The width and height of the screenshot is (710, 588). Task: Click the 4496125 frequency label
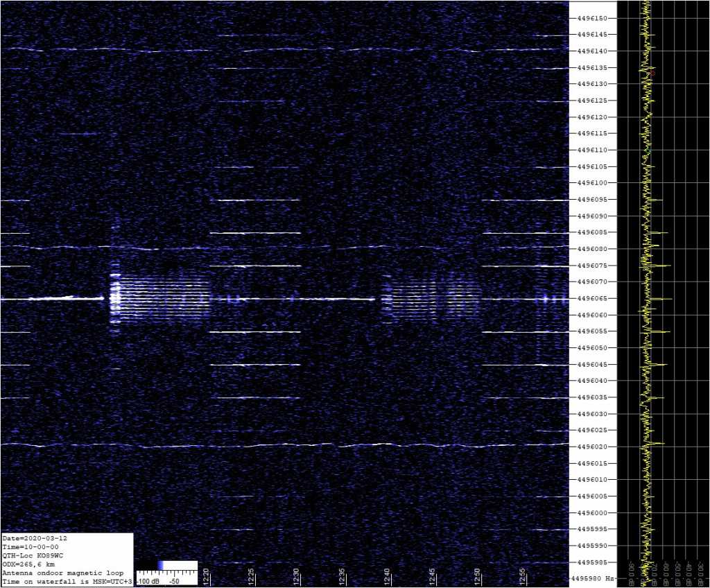click(x=592, y=101)
